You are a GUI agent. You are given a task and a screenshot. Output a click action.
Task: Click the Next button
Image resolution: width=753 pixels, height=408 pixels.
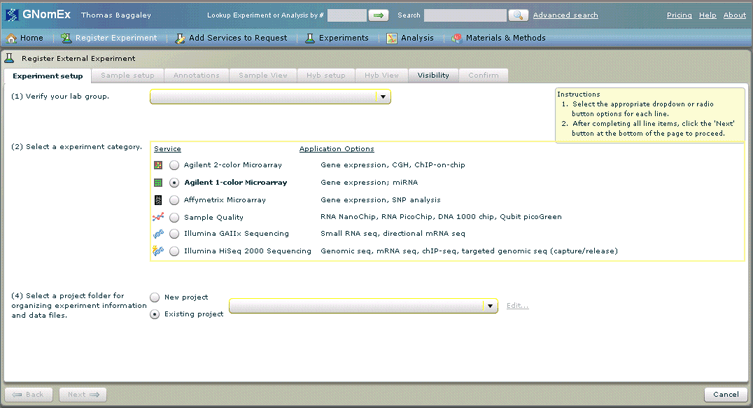(83, 395)
